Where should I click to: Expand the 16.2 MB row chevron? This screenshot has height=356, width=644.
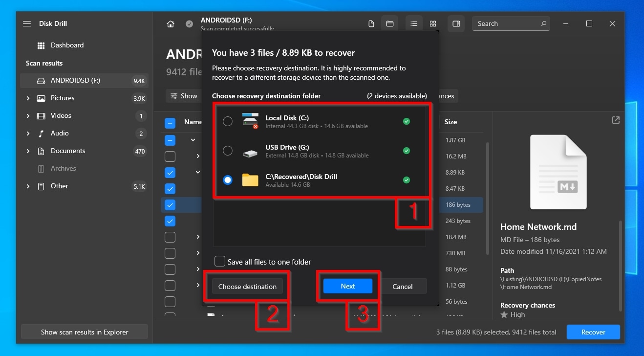coord(198,156)
